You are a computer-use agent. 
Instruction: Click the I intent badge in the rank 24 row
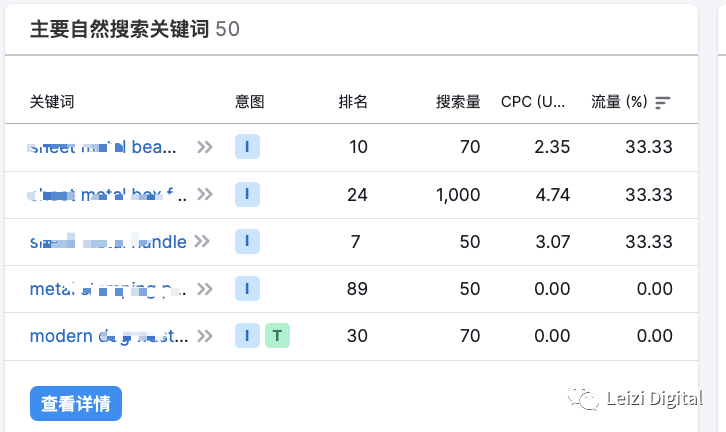(247, 194)
